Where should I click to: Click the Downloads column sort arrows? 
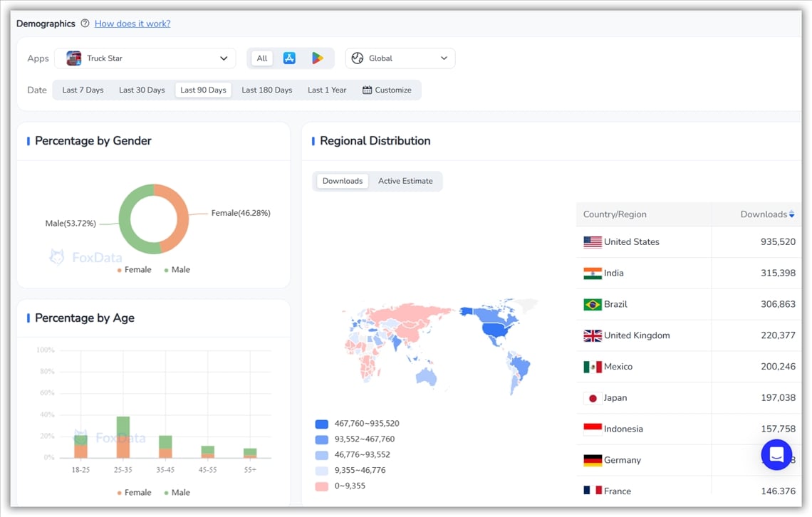[791, 214]
